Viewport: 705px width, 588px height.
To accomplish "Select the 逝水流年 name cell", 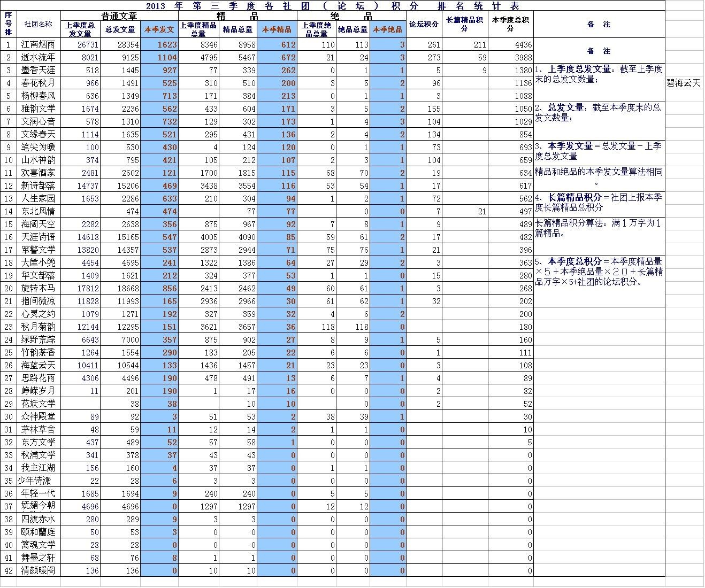I will point(39,57).
